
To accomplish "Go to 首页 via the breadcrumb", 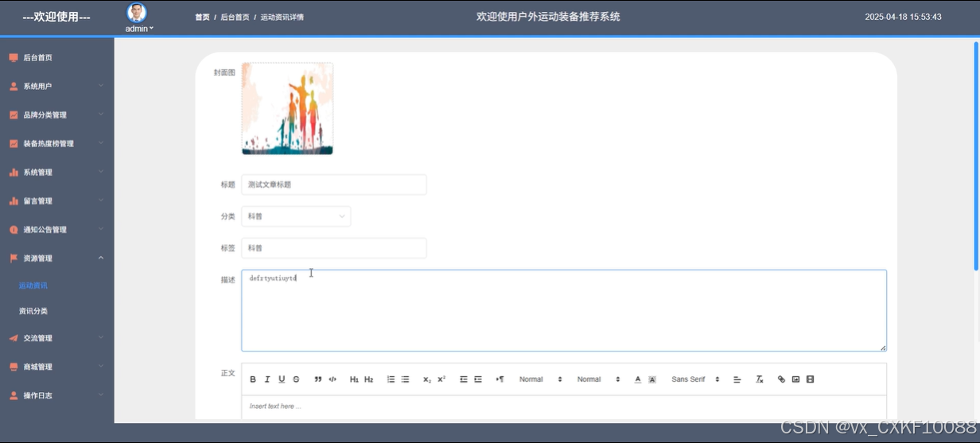I will (x=202, y=17).
